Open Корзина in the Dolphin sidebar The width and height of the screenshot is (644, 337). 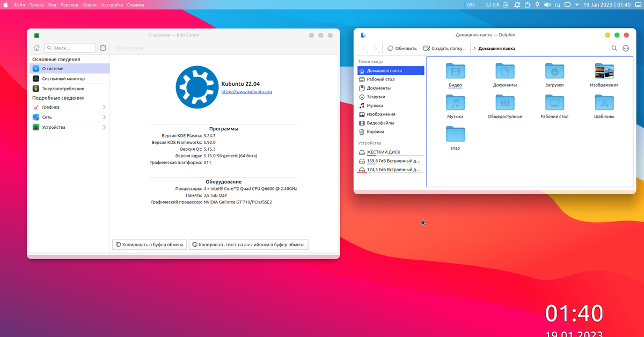pos(375,131)
